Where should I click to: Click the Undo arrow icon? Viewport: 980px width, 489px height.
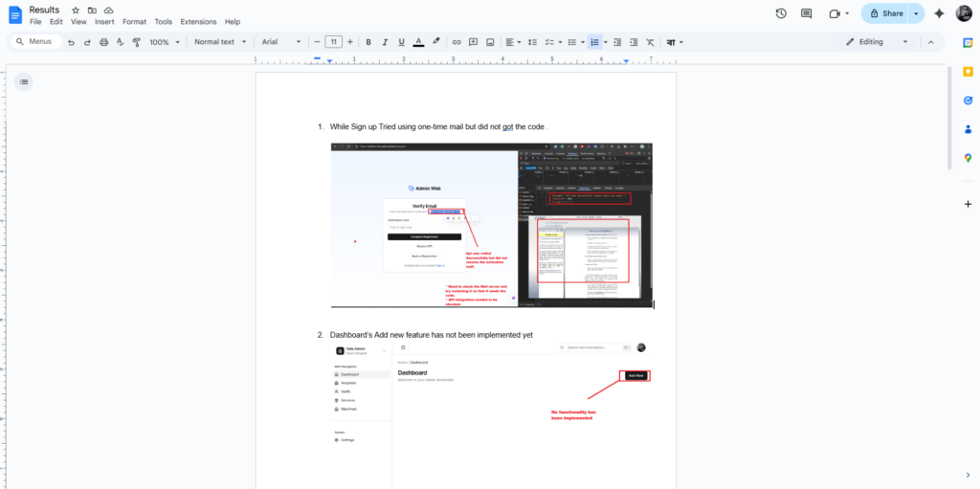coord(71,42)
